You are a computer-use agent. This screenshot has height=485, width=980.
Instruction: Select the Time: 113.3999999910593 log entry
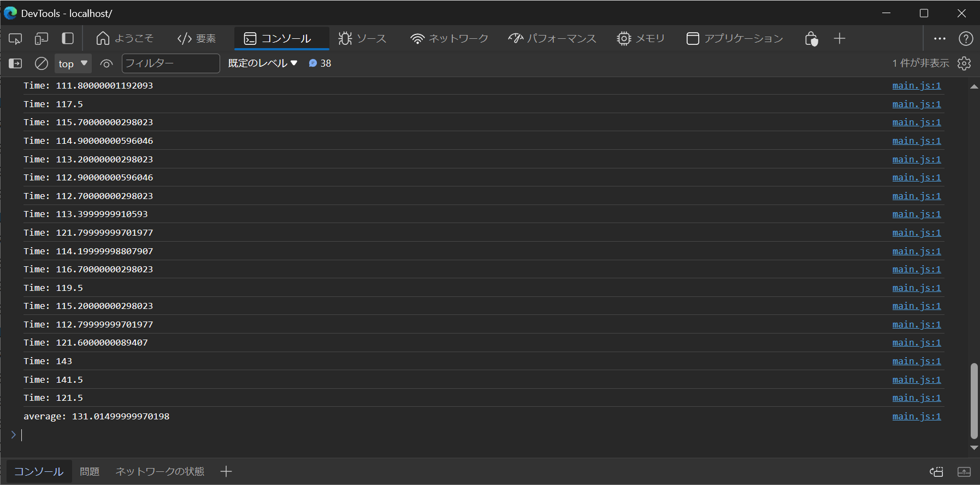[85, 214]
